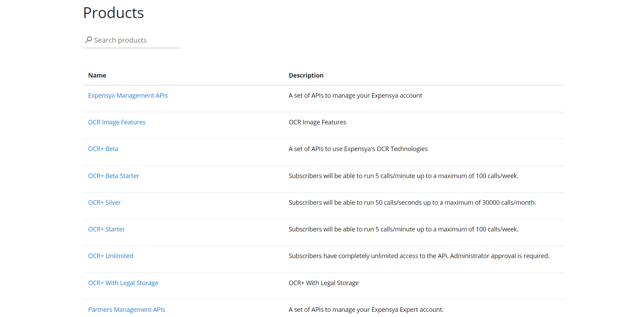Screen dimensions: 644x317
Task: Click the Products page heading
Action: pos(113,13)
